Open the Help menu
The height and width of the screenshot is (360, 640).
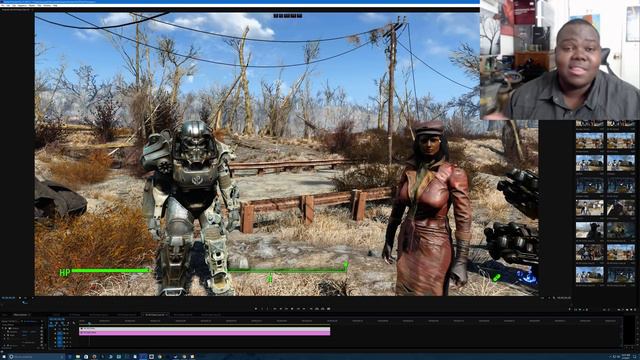(55, 5)
